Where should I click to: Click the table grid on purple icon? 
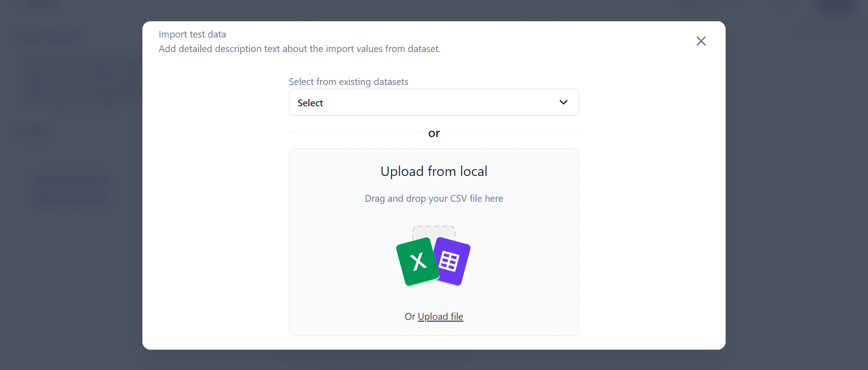pos(449,261)
